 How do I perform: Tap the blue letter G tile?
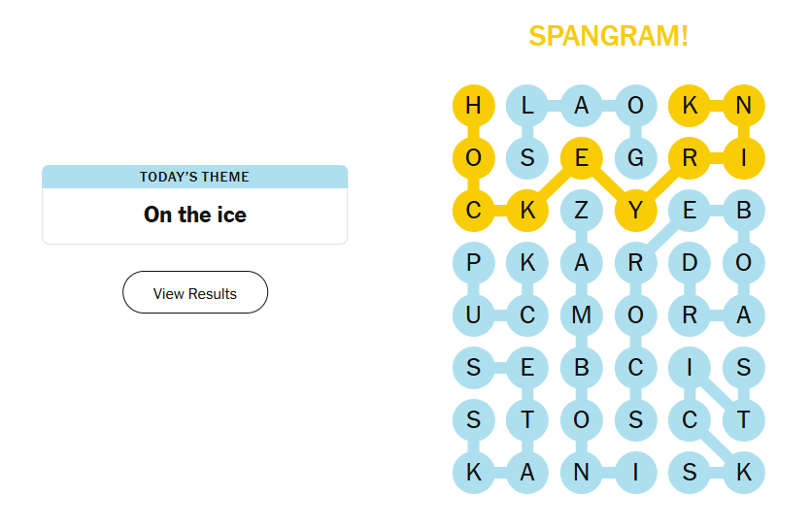click(636, 158)
